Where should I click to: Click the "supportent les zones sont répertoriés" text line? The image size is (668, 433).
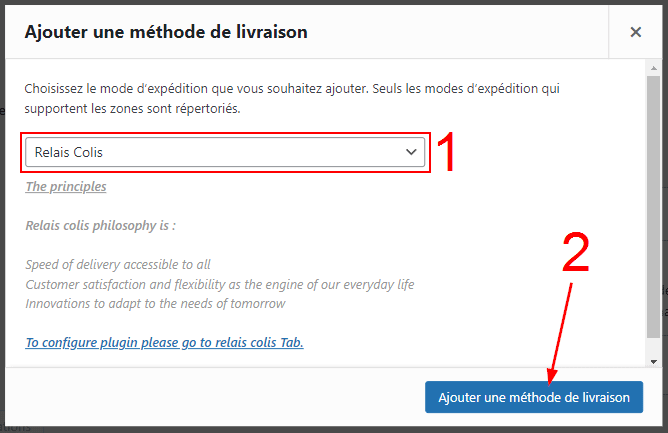pos(132,107)
